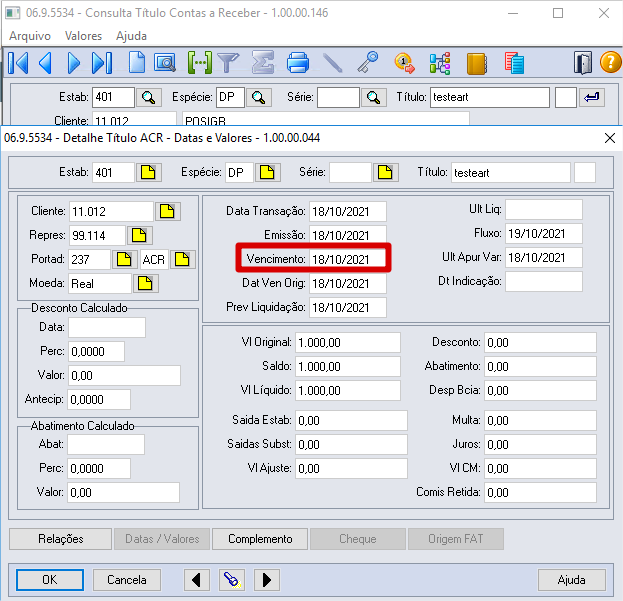Image resolution: width=623 pixels, height=601 pixels.
Task: Click the blue enter arrow beside Título
Action: click(x=592, y=97)
